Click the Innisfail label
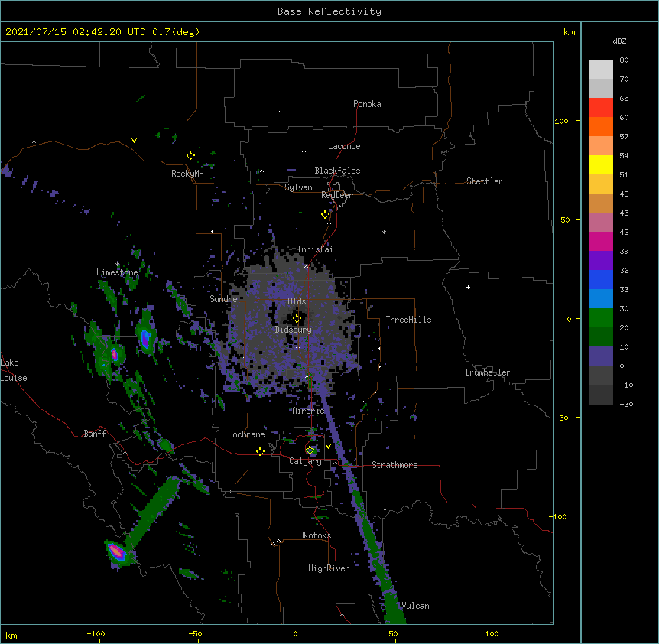This screenshot has height=644, width=659. (x=317, y=249)
